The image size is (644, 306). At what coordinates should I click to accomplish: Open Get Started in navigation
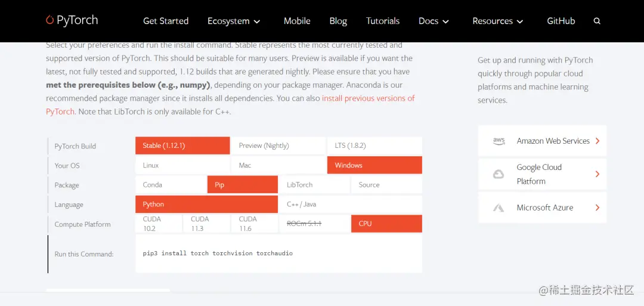tap(166, 21)
